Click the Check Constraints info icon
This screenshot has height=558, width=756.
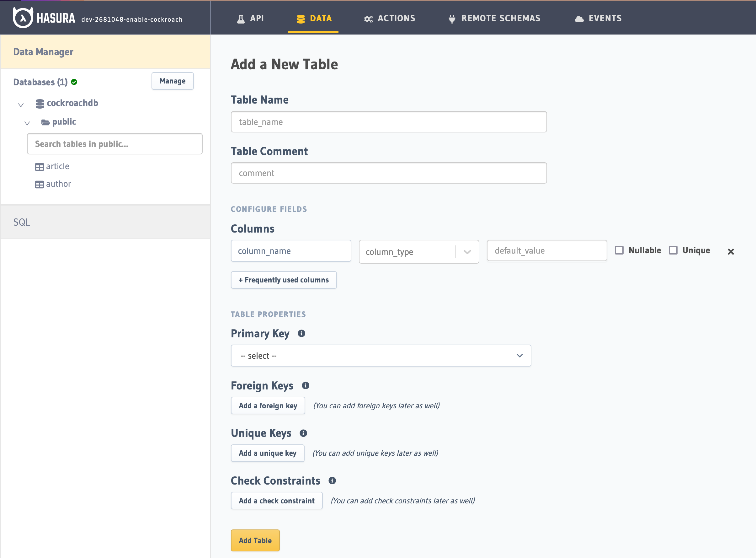(x=332, y=481)
